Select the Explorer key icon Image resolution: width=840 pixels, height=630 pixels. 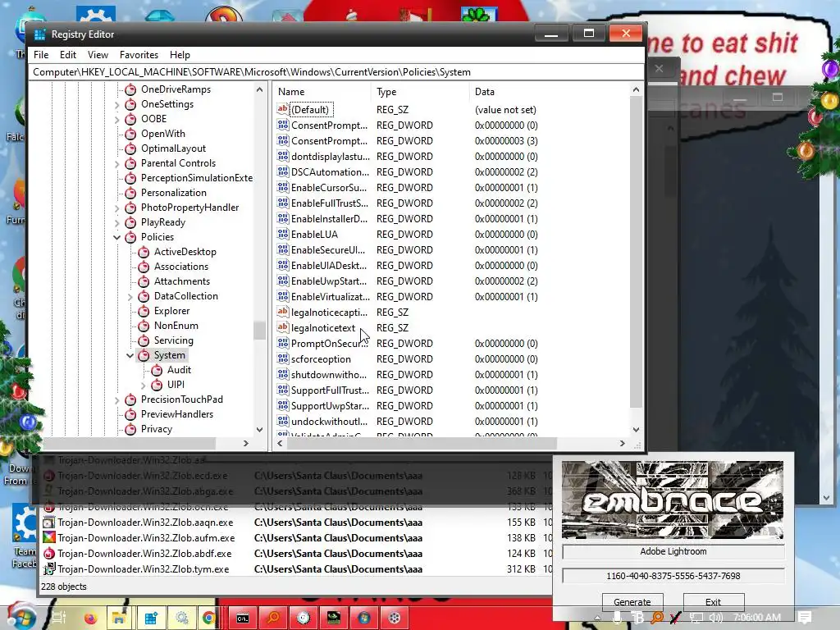tap(144, 311)
